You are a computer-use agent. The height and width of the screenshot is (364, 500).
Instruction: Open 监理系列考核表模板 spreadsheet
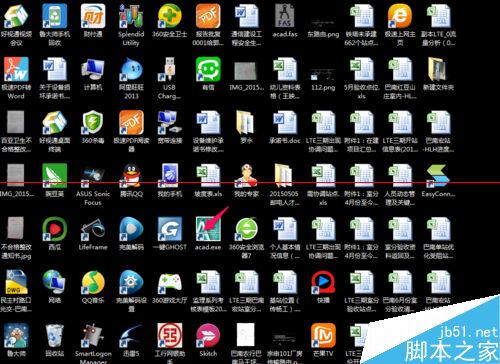208,282
